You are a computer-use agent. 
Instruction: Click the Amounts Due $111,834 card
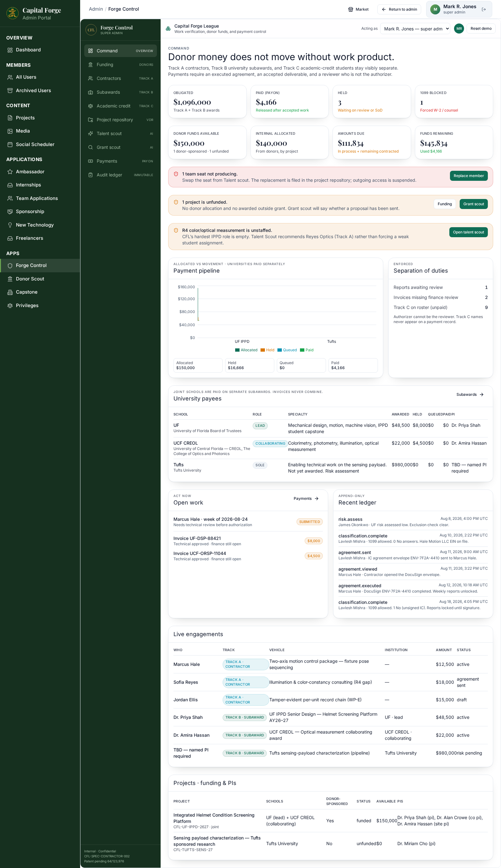372,143
